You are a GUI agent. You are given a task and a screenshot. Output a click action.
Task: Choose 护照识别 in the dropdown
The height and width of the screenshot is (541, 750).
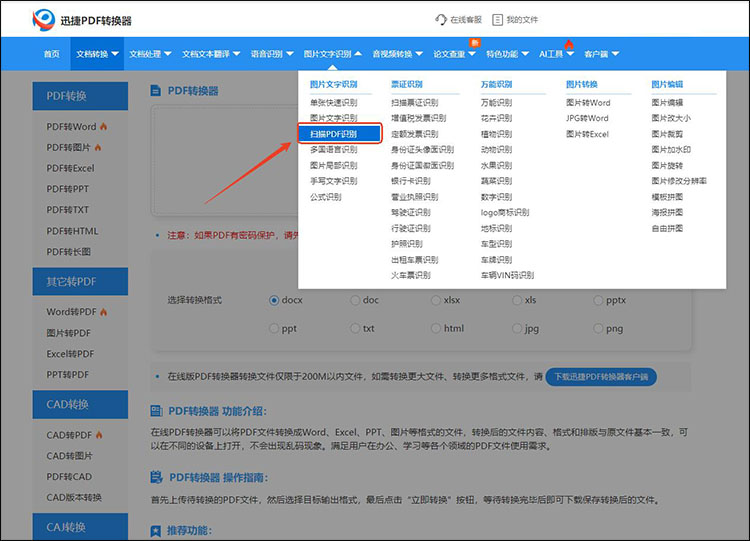pyautogui.click(x=407, y=244)
